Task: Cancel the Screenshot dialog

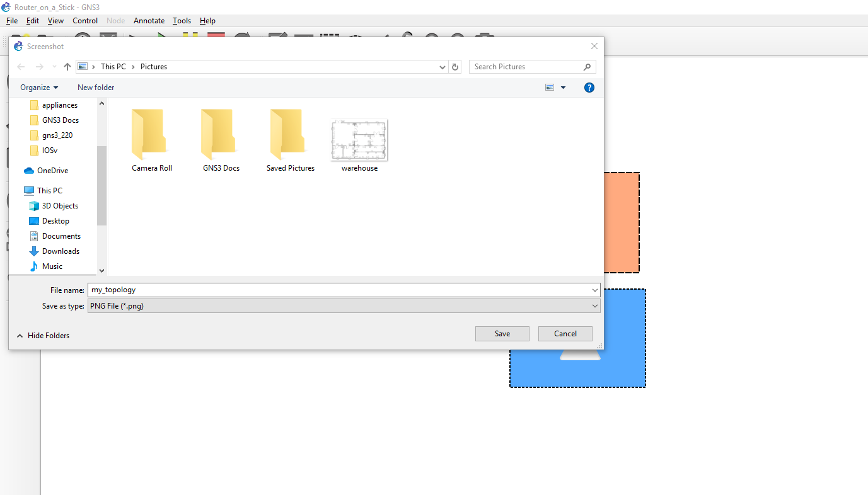Action: tap(565, 334)
